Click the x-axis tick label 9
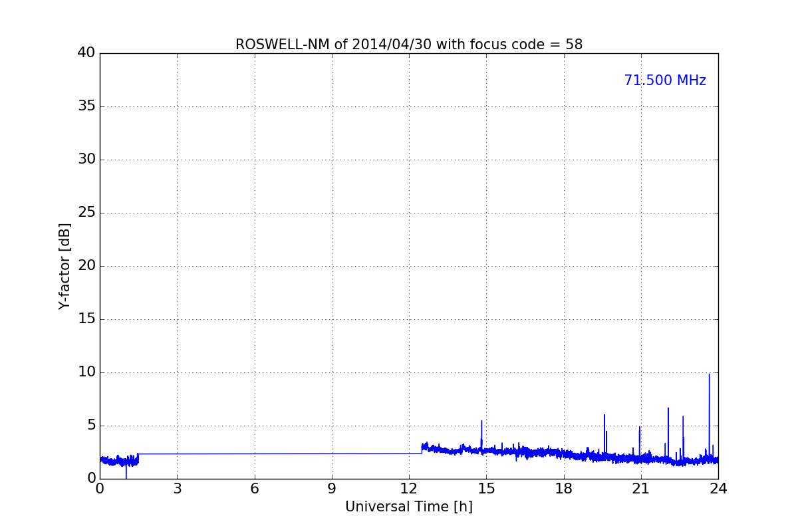798x532 pixels. point(332,489)
